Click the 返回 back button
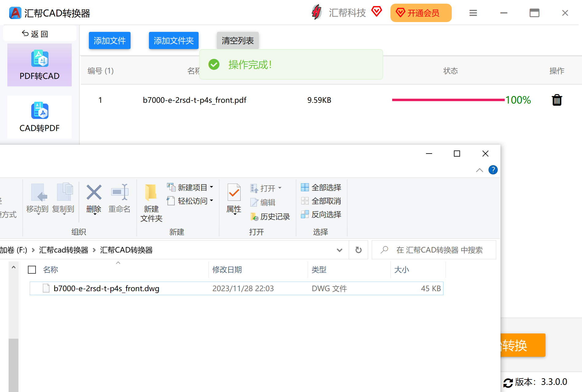This screenshot has height=392, width=582. point(35,34)
